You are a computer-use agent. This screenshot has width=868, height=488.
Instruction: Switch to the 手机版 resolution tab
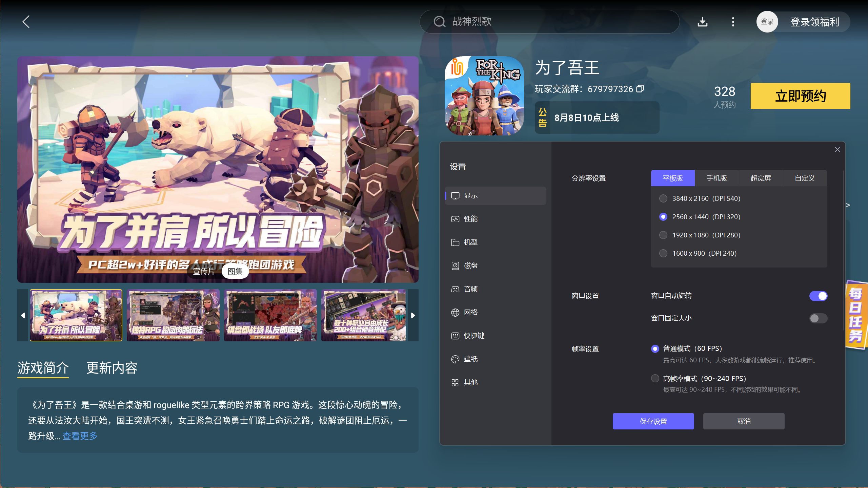[x=717, y=178]
